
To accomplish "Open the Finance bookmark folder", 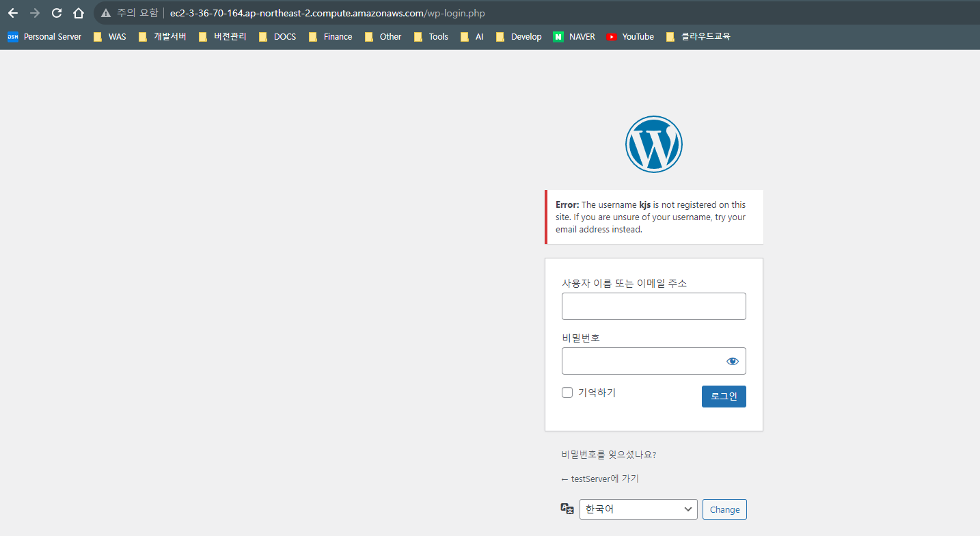I will pyautogui.click(x=331, y=37).
